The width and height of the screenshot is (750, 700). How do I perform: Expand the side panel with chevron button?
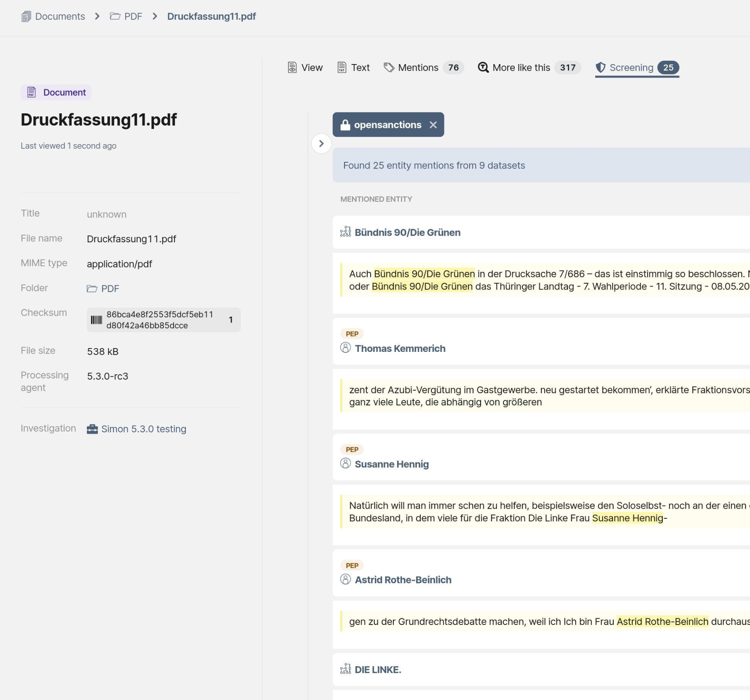point(321,144)
